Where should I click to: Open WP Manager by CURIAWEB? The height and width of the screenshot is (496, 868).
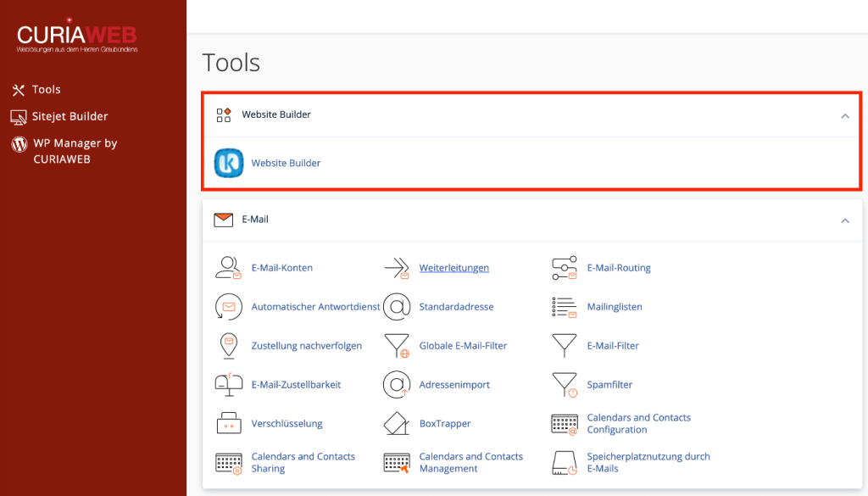pyautogui.click(x=75, y=151)
